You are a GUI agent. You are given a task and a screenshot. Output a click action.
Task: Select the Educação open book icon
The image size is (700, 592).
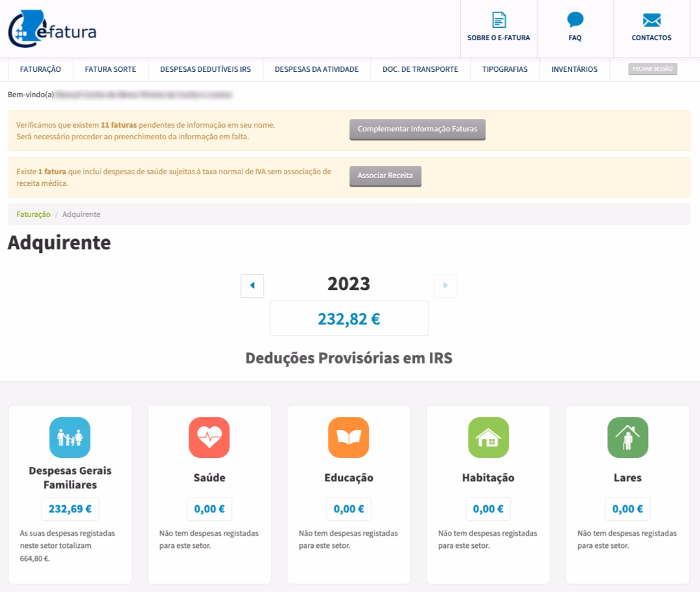pos(349,438)
